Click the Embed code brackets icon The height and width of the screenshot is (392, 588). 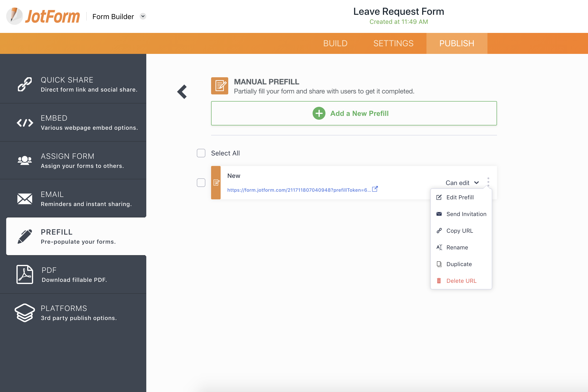point(25,123)
